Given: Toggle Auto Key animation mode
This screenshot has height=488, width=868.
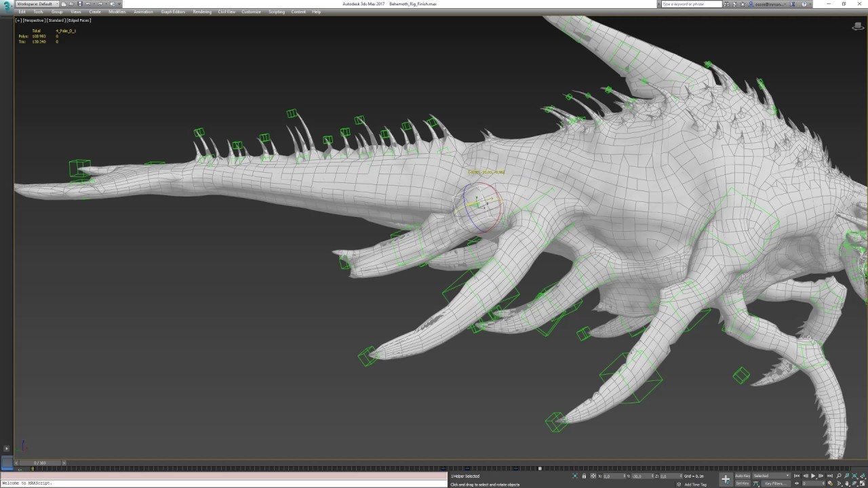Looking at the screenshot, I should [x=743, y=476].
